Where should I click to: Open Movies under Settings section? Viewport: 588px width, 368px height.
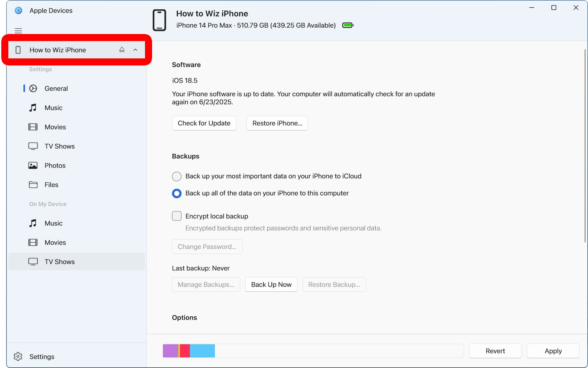click(x=55, y=127)
